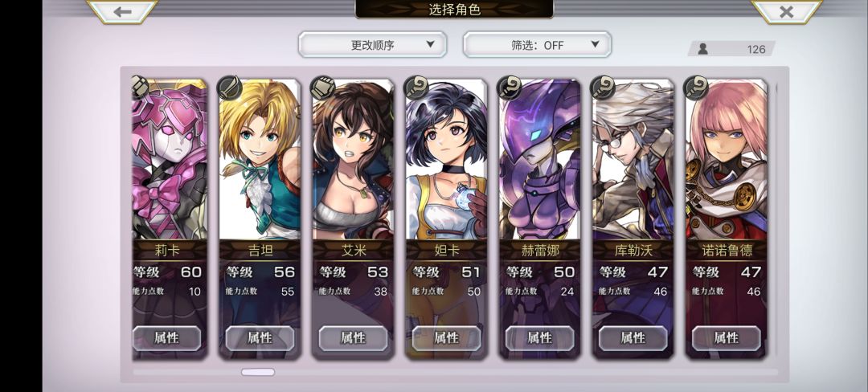Click the weapon type icon on 妲卡's card
The image size is (868, 392).
pyautogui.click(x=416, y=88)
